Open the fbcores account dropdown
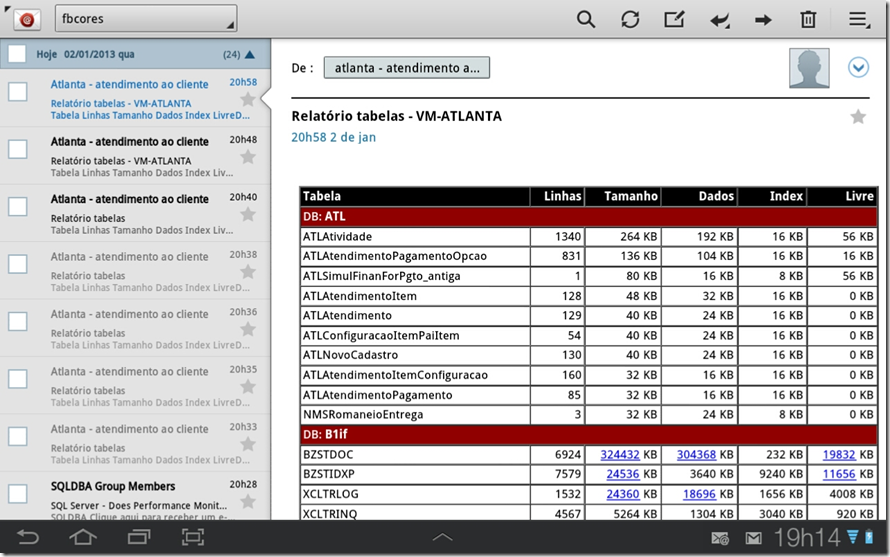The image size is (890, 557). (x=146, y=19)
